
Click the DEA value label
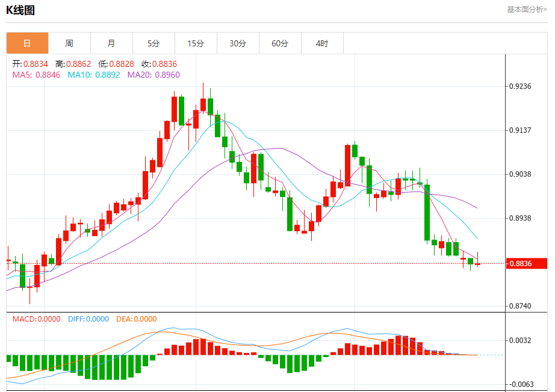pos(135,319)
